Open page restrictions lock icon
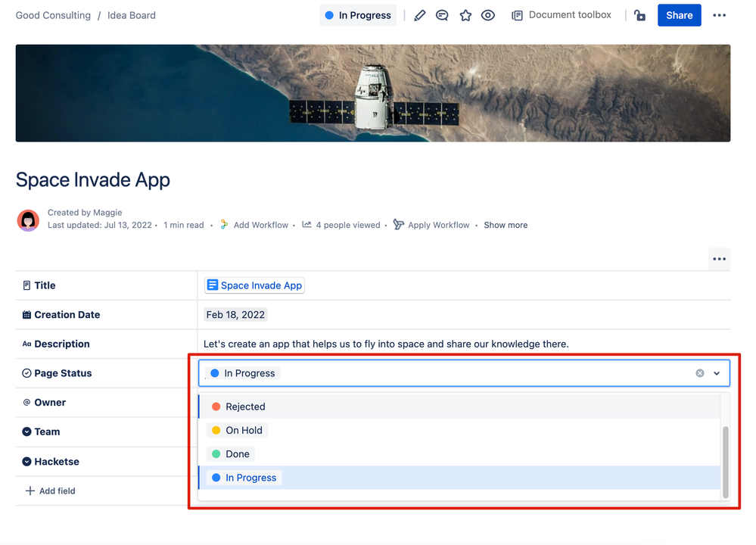756x545 pixels. (639, 15)
